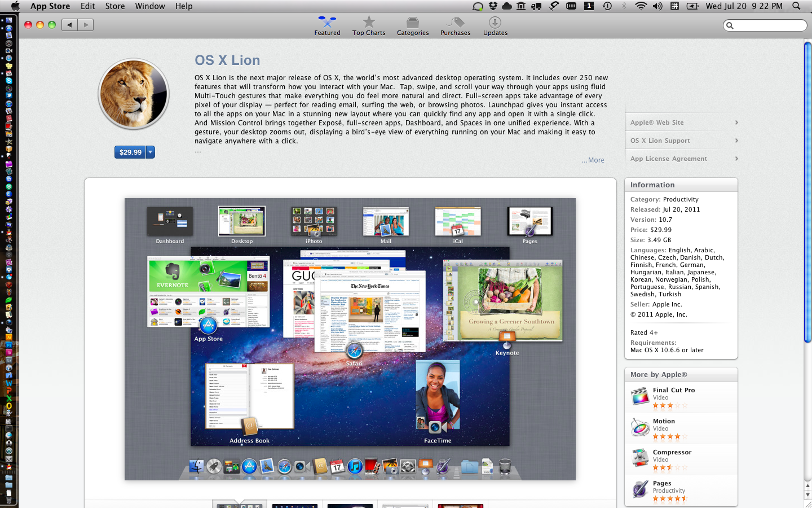This screenshot has width=812, height=508.
Task: Open the Categories section
Action: click(413, 26)
